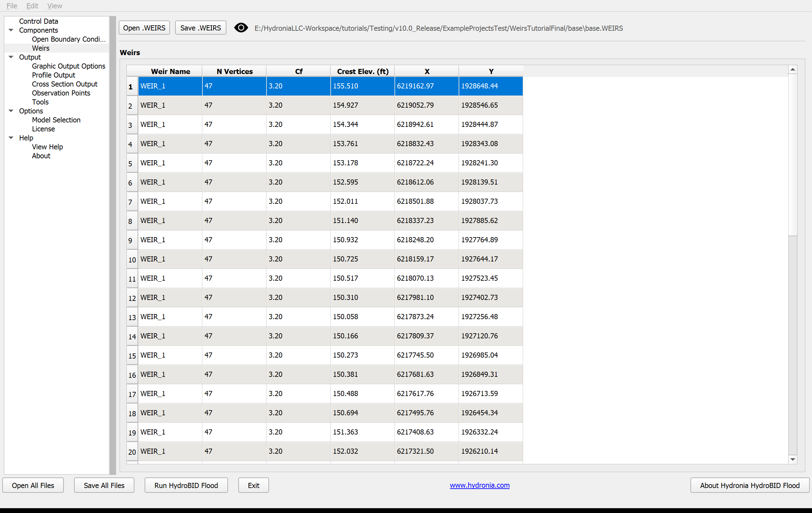Select Weirs in the tree
Screen dimensions: 812x513
coord(41,48)
